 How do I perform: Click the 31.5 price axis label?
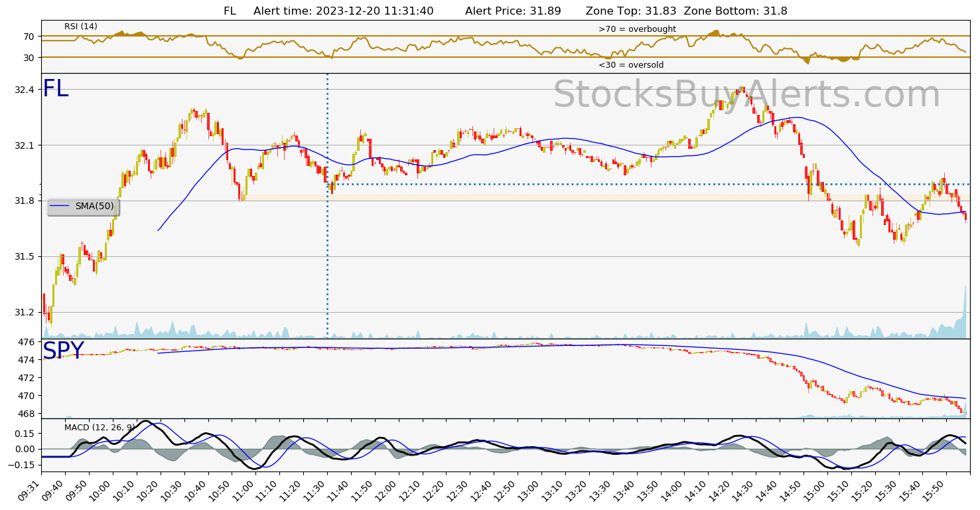point(25,256)
